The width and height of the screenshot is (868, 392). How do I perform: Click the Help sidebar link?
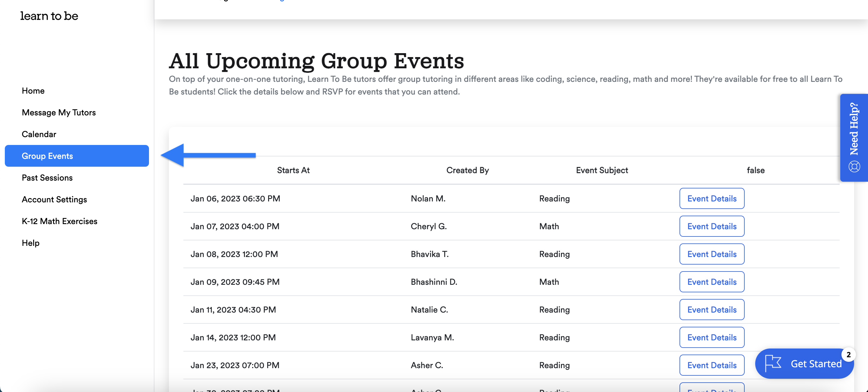[31, 243]
